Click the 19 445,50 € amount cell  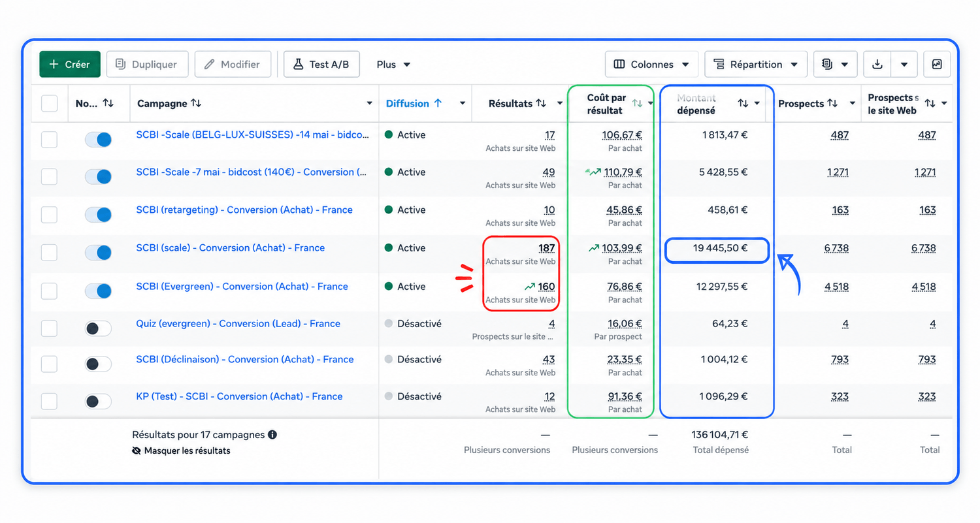pos(721,248)
